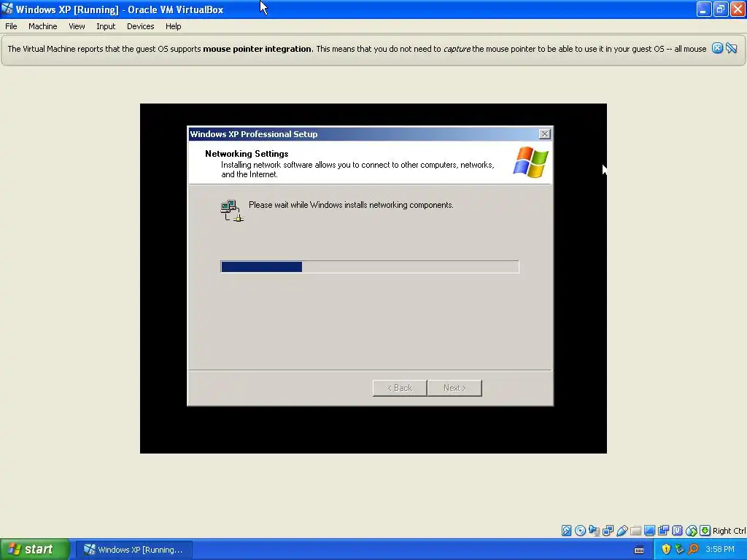The image size is (747, 560).
Task: Open the Devices menu
Action: pos(141,26)
